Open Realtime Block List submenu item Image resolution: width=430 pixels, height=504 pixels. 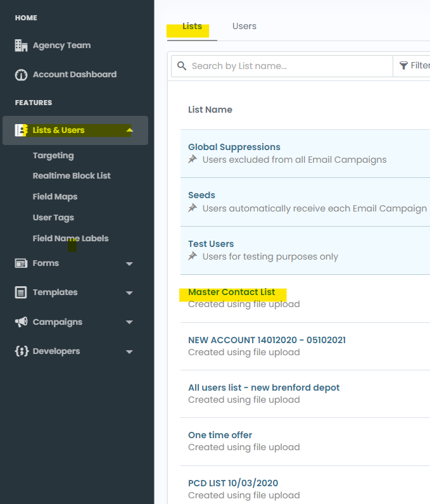pyautogui.click(x=72, y=176)
